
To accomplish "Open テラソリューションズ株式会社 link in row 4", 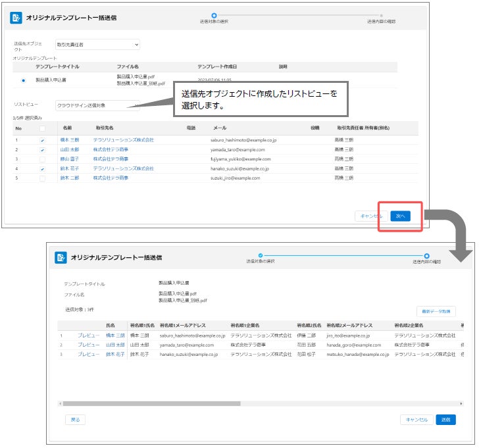I will point(124,168).
